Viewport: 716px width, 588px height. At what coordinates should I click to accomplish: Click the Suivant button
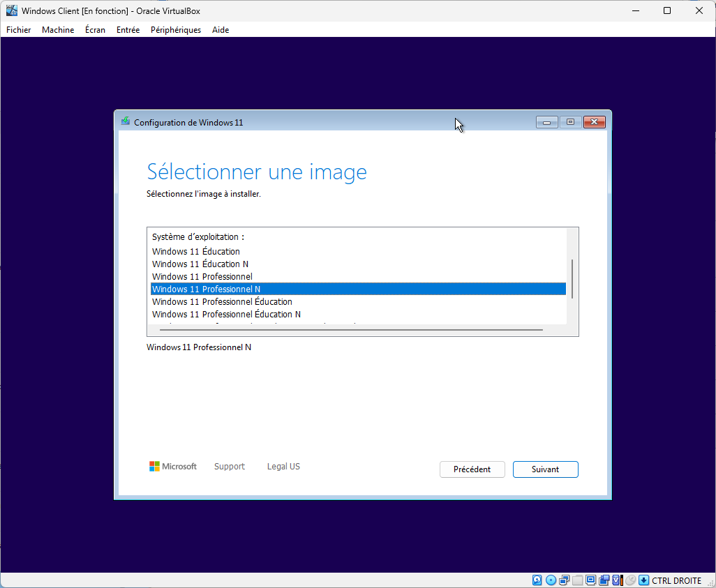pos(545,469)
